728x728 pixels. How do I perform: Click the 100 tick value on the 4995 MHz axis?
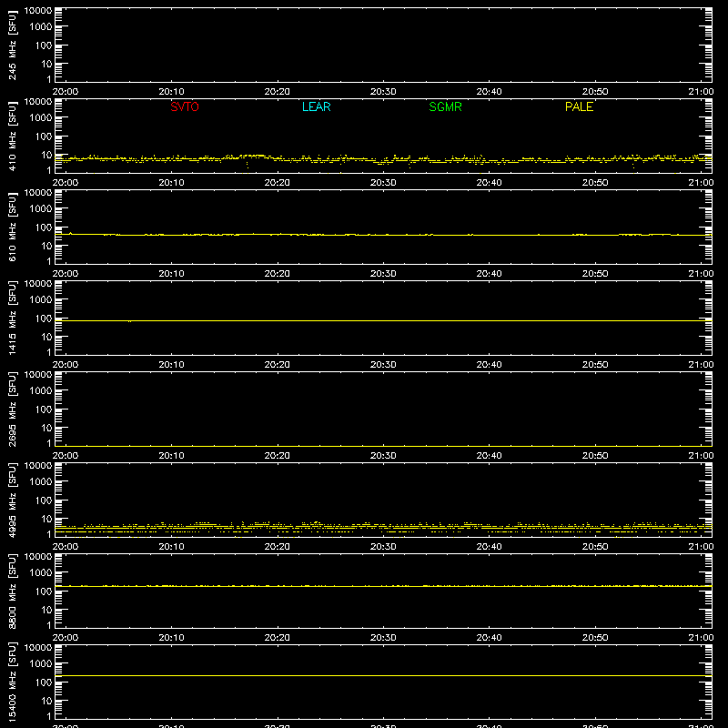coord(44,500)
